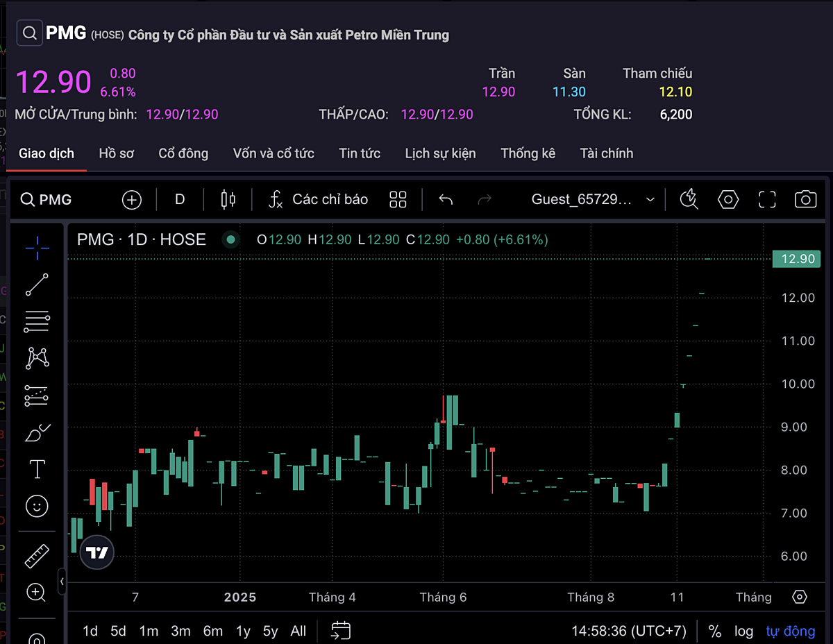This screenshot has height=644, width=833.
Task: Select the brush drawing tool
Action: coord(37,432)
